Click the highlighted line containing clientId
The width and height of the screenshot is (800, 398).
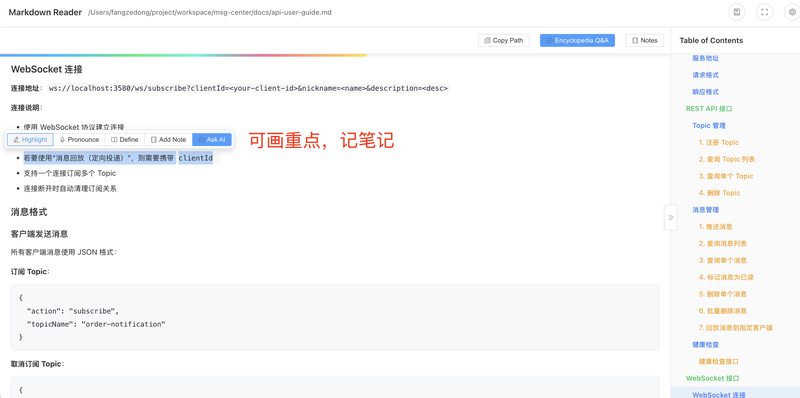[x=118, y=158]
